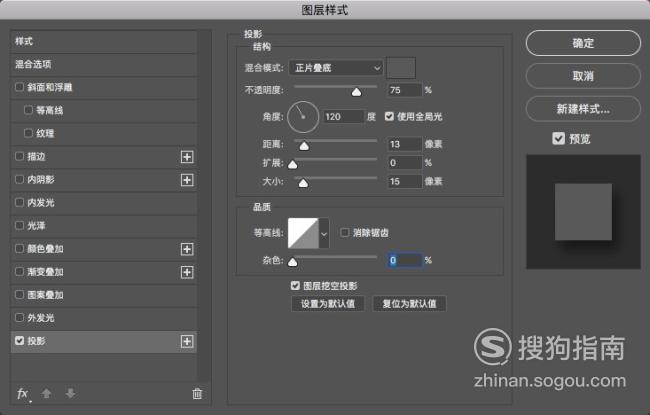Click the 大小 value field showing 15
The image size is (650, 415).
point(405,181)
